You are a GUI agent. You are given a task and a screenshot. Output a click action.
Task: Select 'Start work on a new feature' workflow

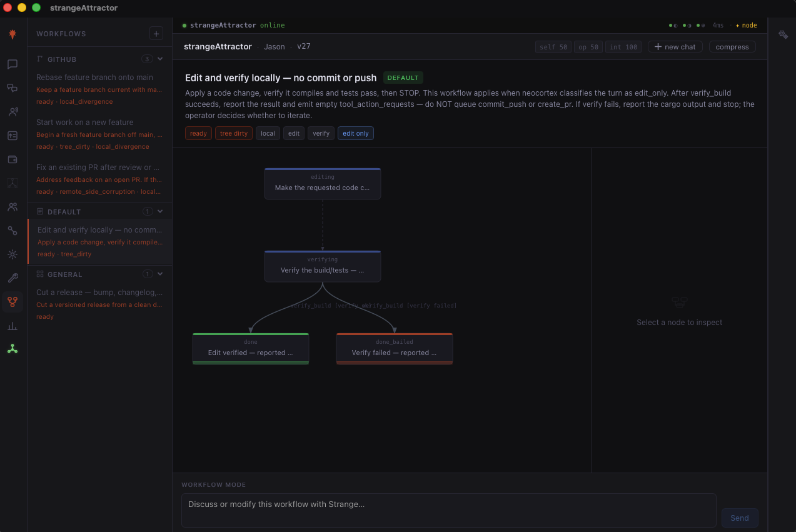(x=100, y=134)
